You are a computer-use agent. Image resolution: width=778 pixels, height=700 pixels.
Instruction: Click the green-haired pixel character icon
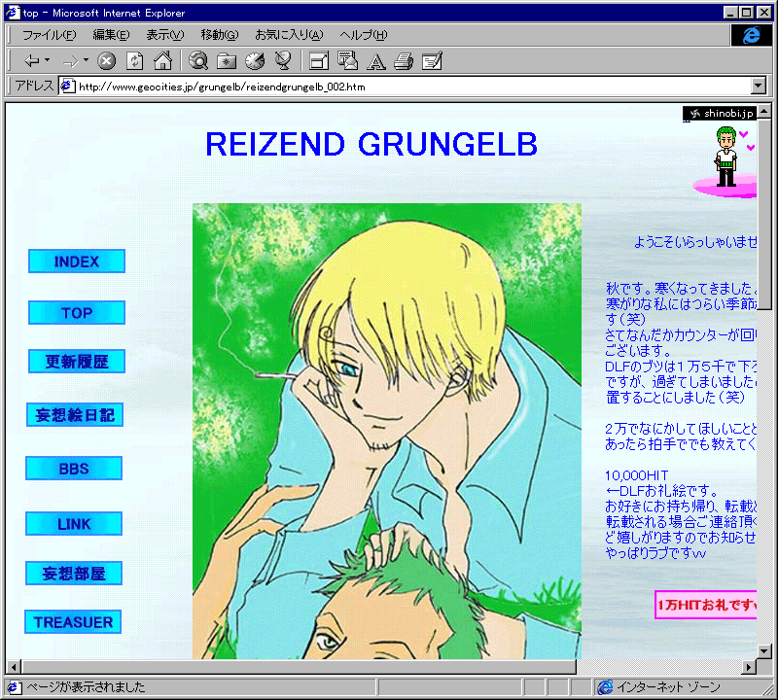726,157
